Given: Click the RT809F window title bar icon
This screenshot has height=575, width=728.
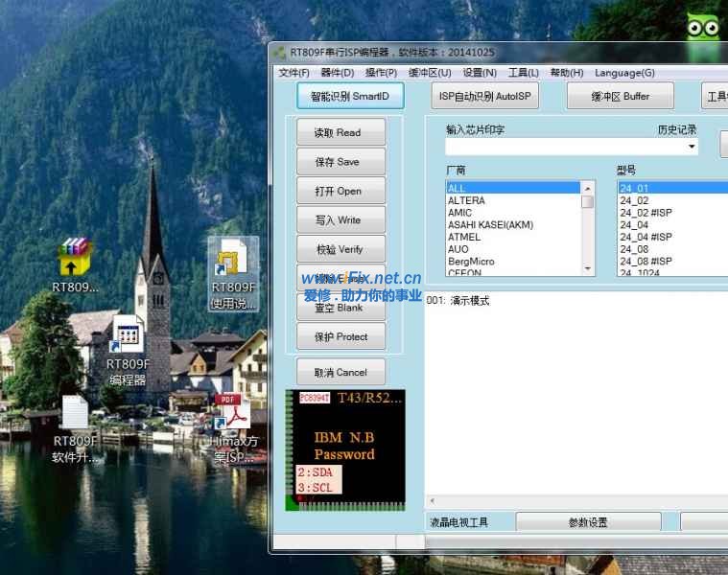Looking at the screenshot, I should [279, 53].
